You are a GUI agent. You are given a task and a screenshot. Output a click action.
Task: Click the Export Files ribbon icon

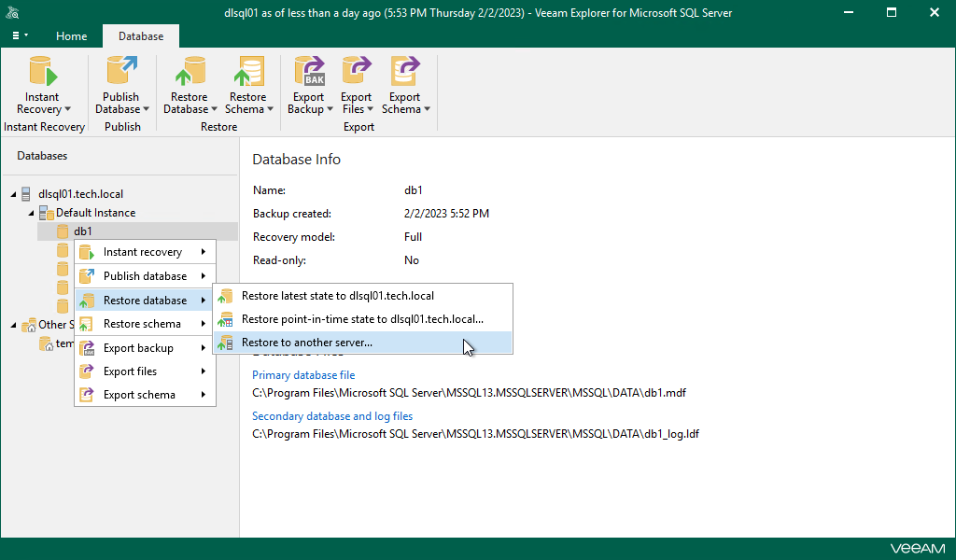click(x=357, y=71)
